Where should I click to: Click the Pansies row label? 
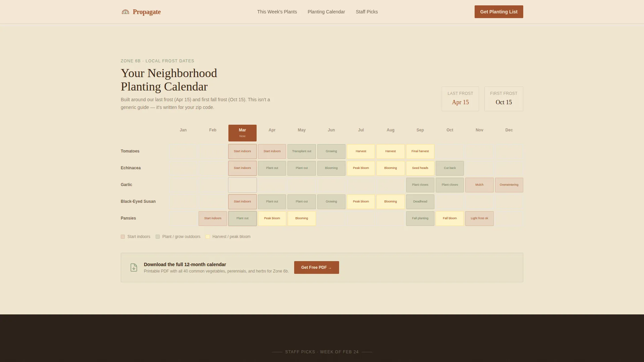[x=128, y=218]
